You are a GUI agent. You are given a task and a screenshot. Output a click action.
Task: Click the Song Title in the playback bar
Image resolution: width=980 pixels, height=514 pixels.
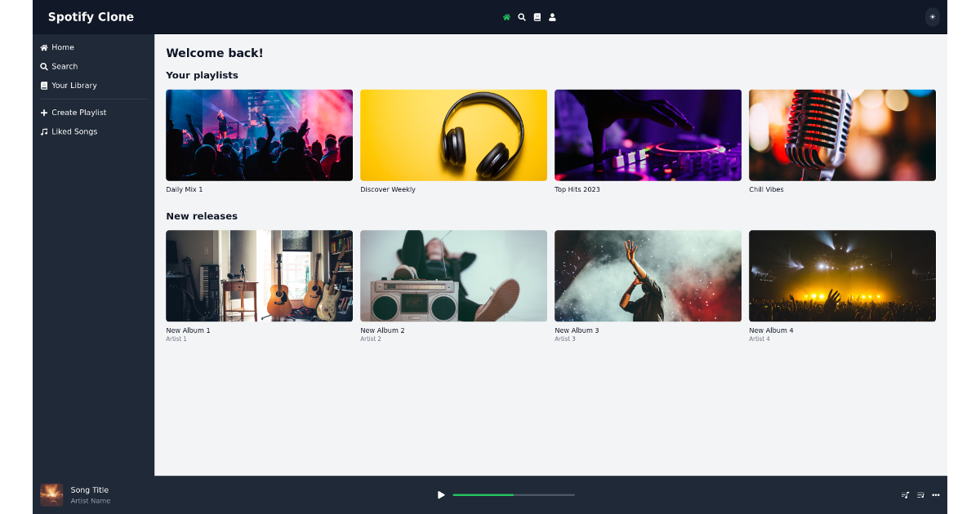[89, 490]
